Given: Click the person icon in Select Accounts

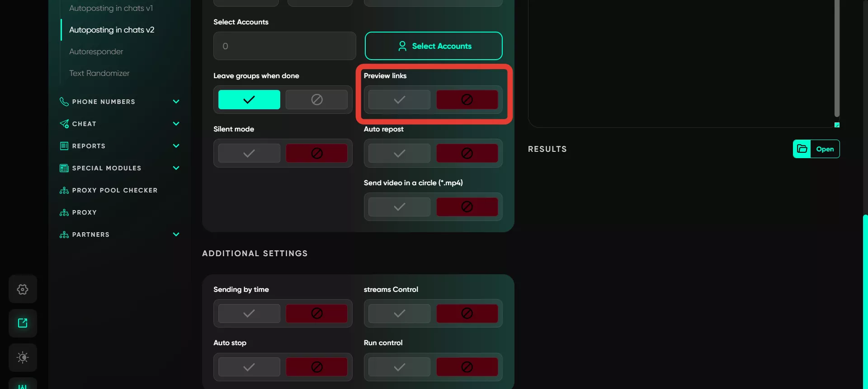Looking at the screenshot, I should pyautogui.click(x=402, y=46).
